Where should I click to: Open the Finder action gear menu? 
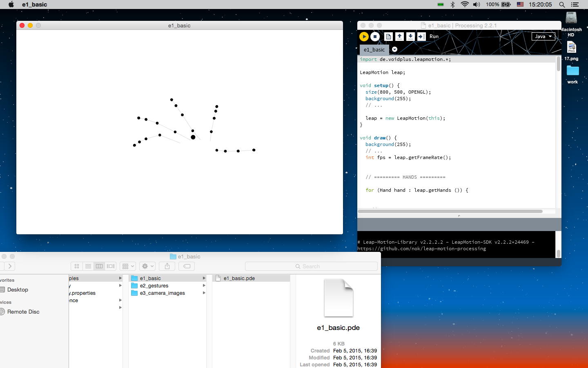point(147,266)
